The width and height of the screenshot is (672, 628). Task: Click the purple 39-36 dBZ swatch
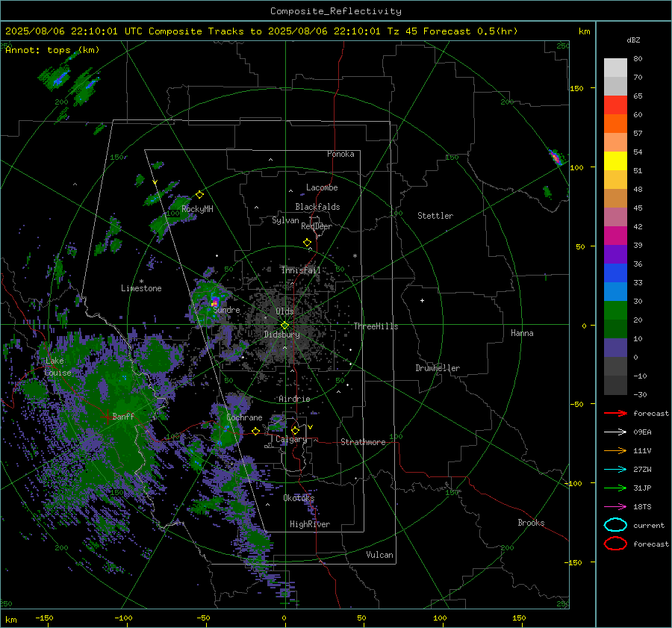point(615,254)
